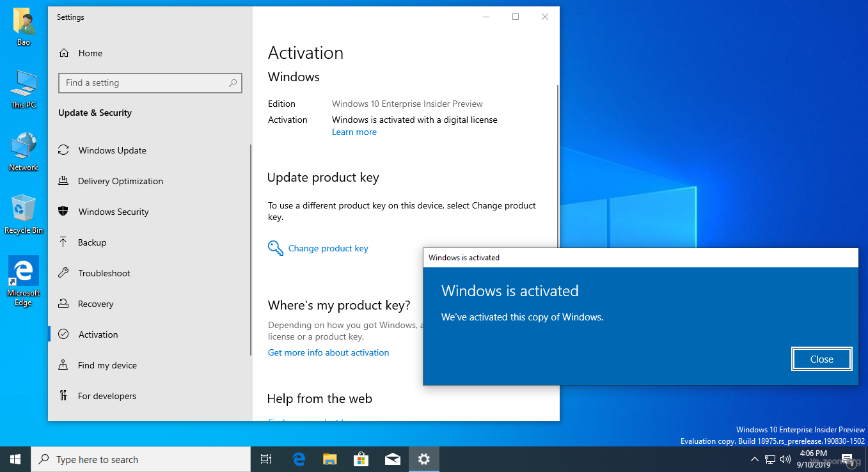Select the Troubleshoot wrench icon
This screenshot has height=472, width=868.
[63, 273]
